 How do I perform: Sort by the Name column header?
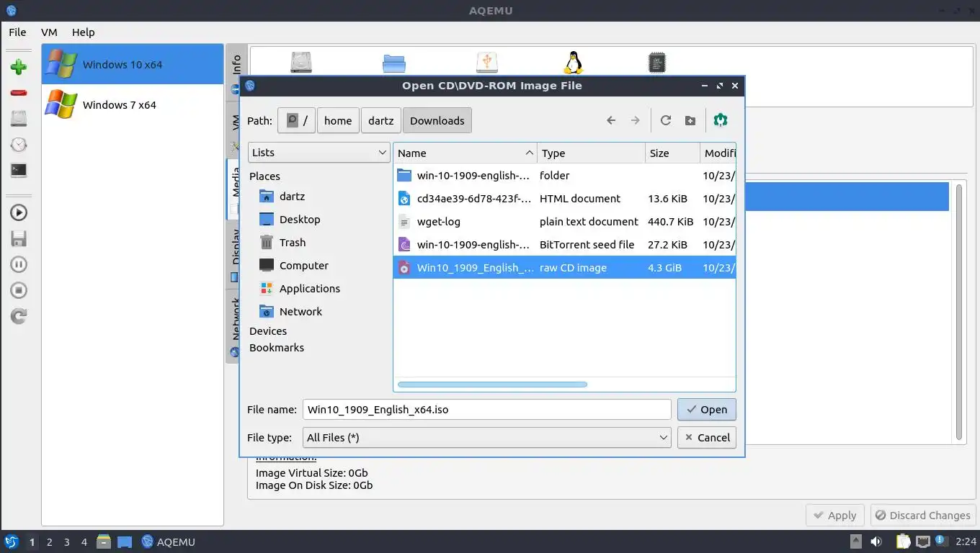(465, 153)
